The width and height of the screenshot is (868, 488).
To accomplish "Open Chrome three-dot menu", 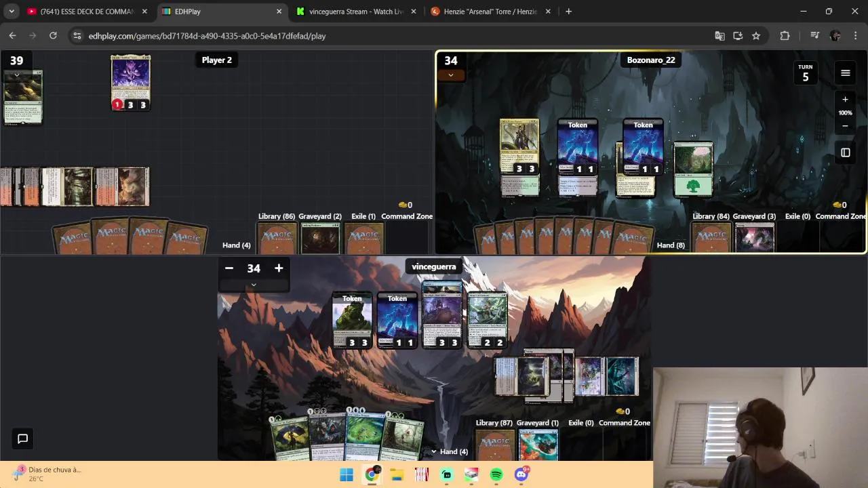I will coord(856,36).
